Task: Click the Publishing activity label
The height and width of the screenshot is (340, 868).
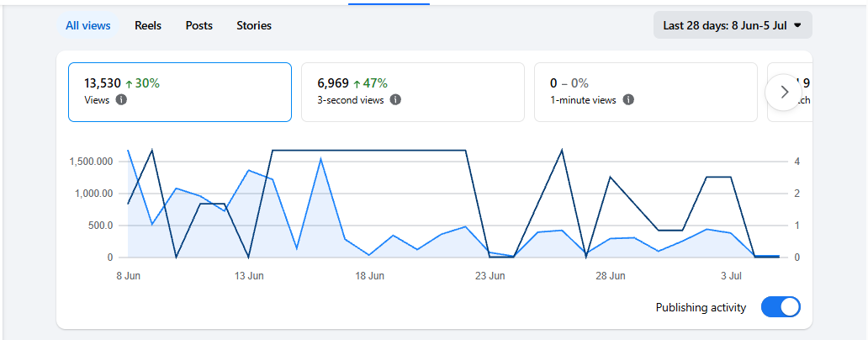Action: pos(701,307)
